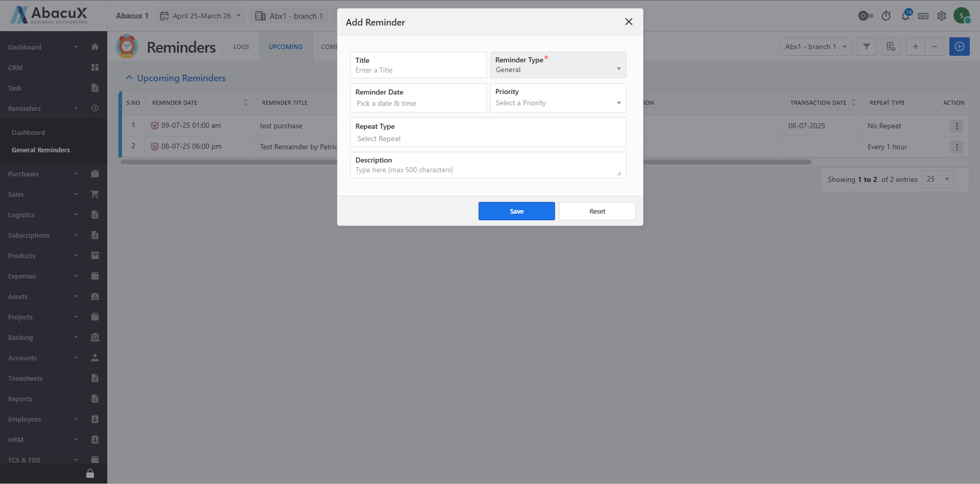Collapse the Upcoming Reminders section

point(129,78)
